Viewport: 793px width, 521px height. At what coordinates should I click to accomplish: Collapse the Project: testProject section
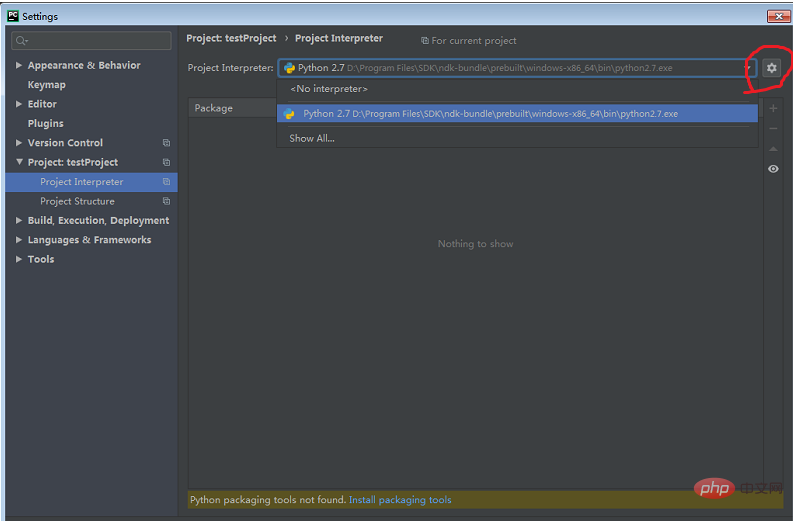19,162
